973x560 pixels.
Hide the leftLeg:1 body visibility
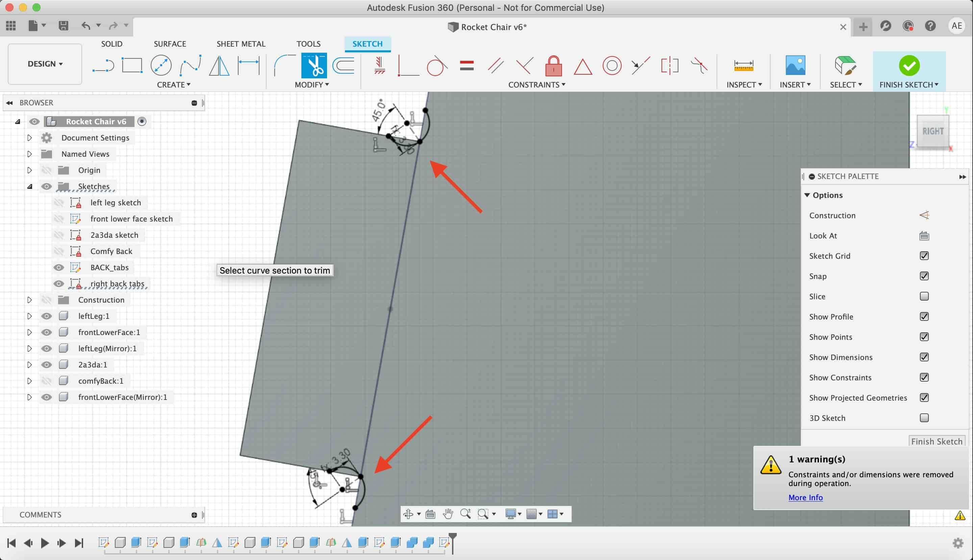point(47,316)
